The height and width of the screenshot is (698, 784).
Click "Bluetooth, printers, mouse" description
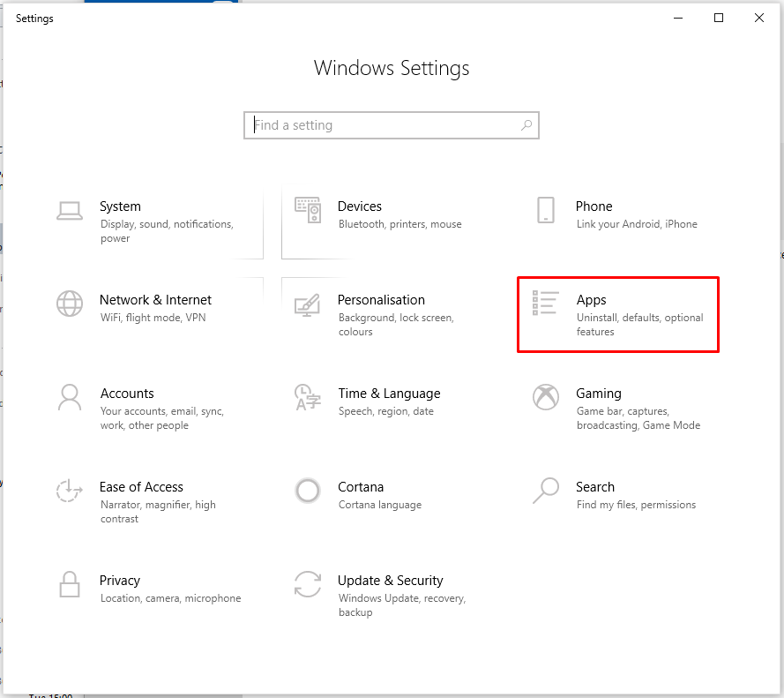click(400, 224)
